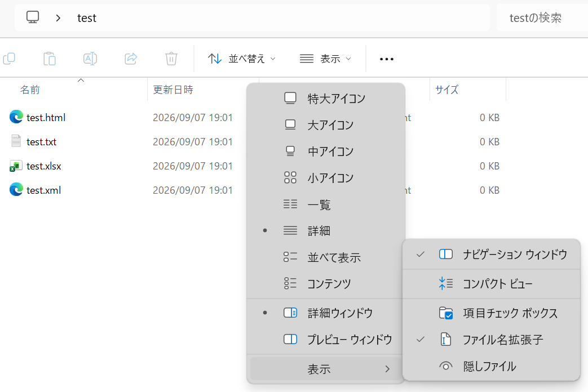Select the test.xml file

pyautogui.click(x=43, y=190)
